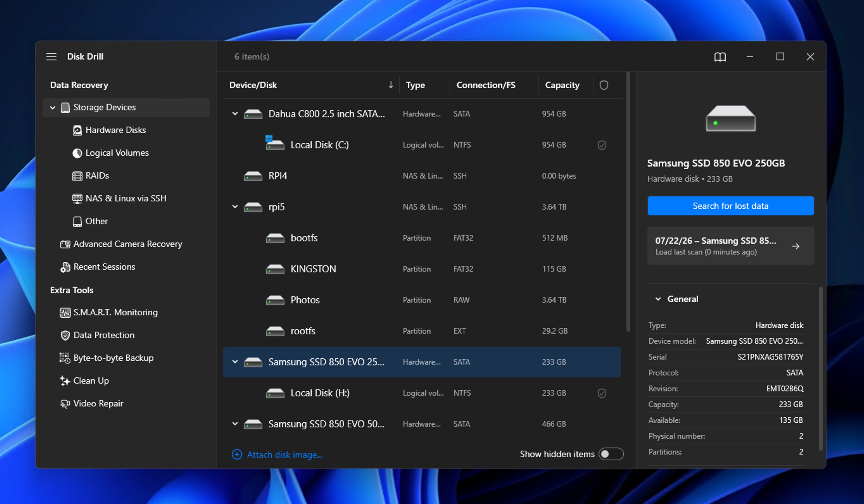Select the rootfs partition row

[x=422, y=331]
